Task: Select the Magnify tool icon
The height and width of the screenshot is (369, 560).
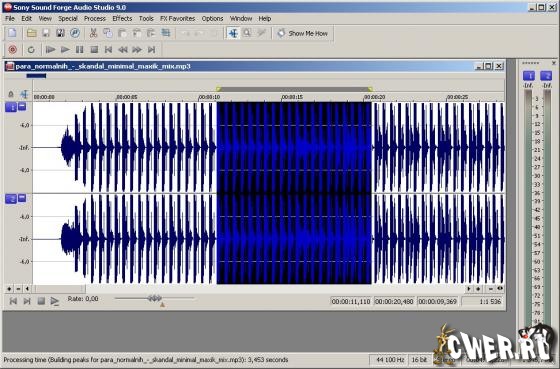Action: pyautogui.click(x=247, y=33)
